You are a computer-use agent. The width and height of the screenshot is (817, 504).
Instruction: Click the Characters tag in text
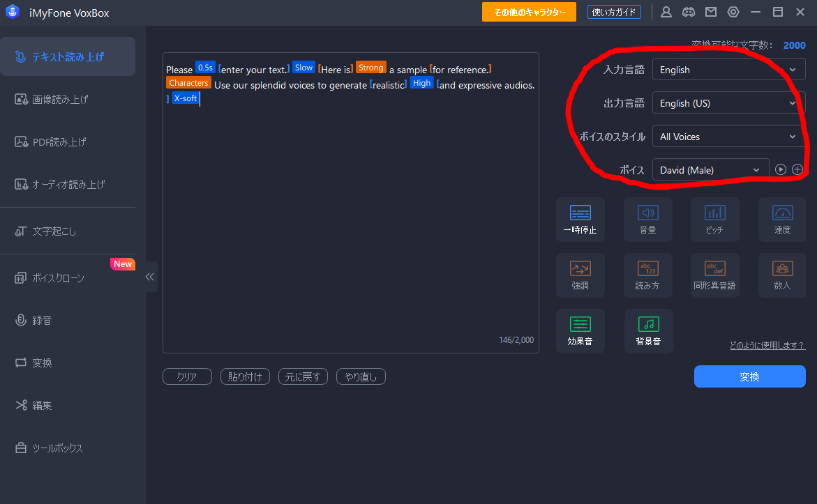point(188,83)
